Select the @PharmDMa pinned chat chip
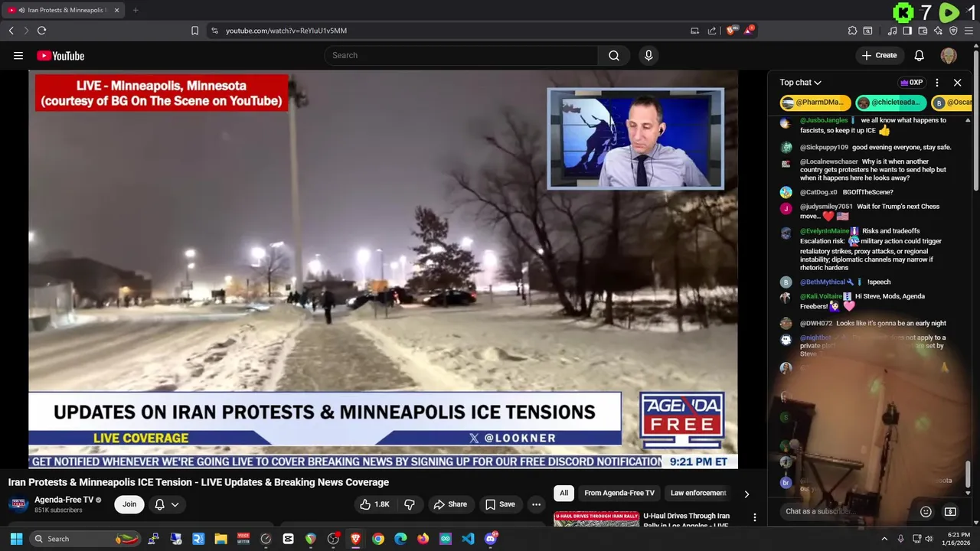Screen dimensions: 980x551 [815, 103]
